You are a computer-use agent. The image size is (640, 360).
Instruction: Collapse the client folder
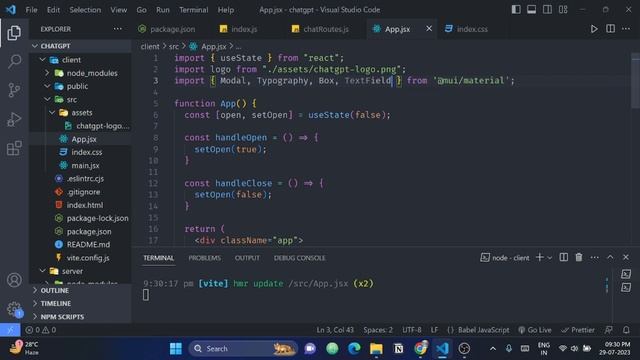tap(80, 60)
